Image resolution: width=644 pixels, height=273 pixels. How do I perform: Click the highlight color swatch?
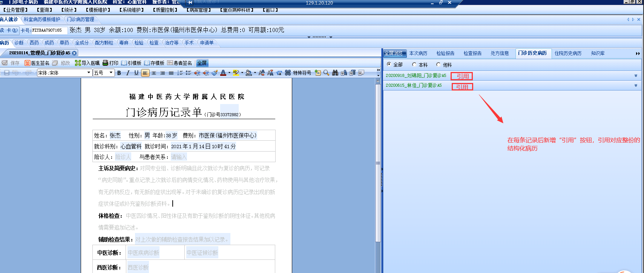[x=236, y=73]
